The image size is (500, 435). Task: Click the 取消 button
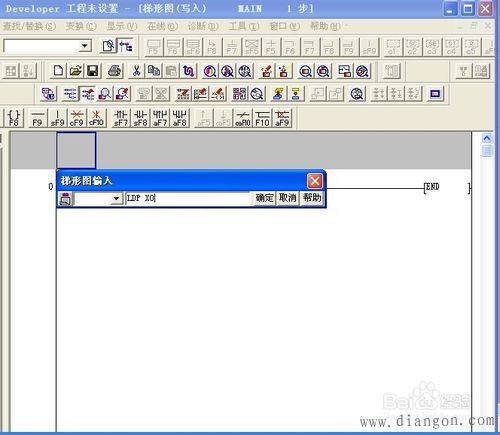(288, 198)
